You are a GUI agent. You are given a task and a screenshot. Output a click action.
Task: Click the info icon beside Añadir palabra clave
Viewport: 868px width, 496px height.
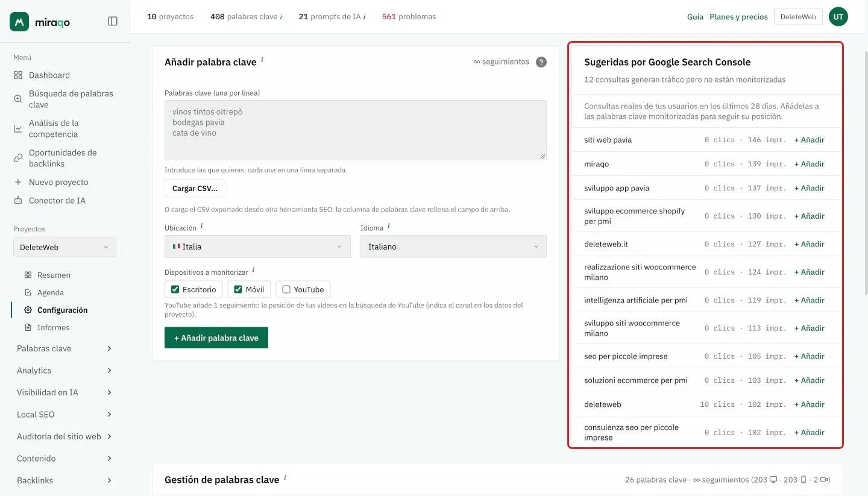click(262, 60)
